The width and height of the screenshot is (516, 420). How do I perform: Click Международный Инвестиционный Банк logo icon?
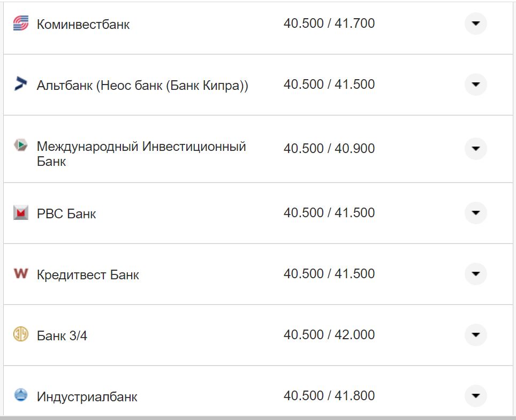(20, 145)
